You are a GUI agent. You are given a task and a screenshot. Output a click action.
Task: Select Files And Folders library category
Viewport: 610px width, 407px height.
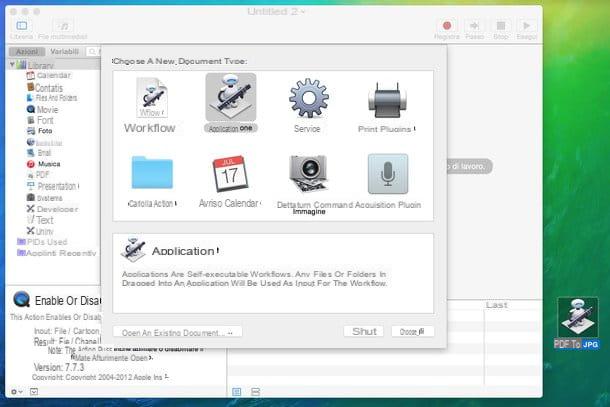click(x=52, y=98)
